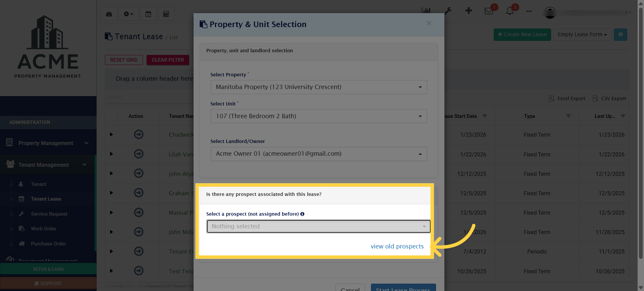View notifications by clicking the bell icon

tap(509, 11)
